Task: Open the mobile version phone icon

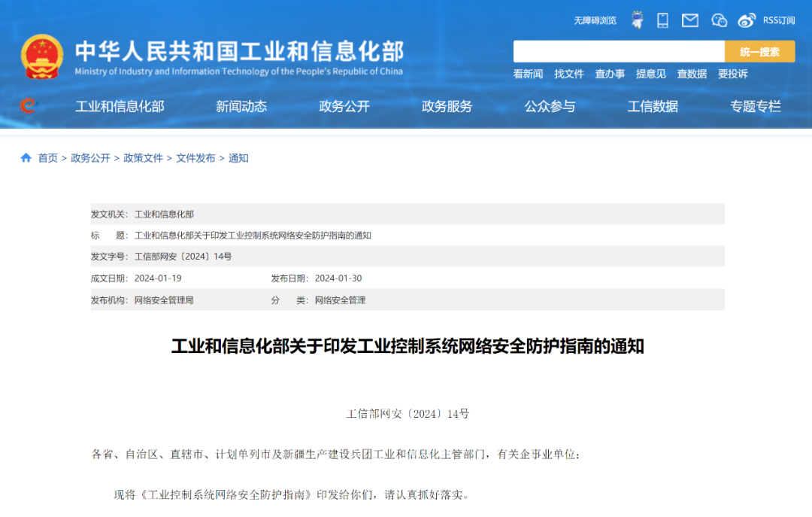Action: (662, 20)
